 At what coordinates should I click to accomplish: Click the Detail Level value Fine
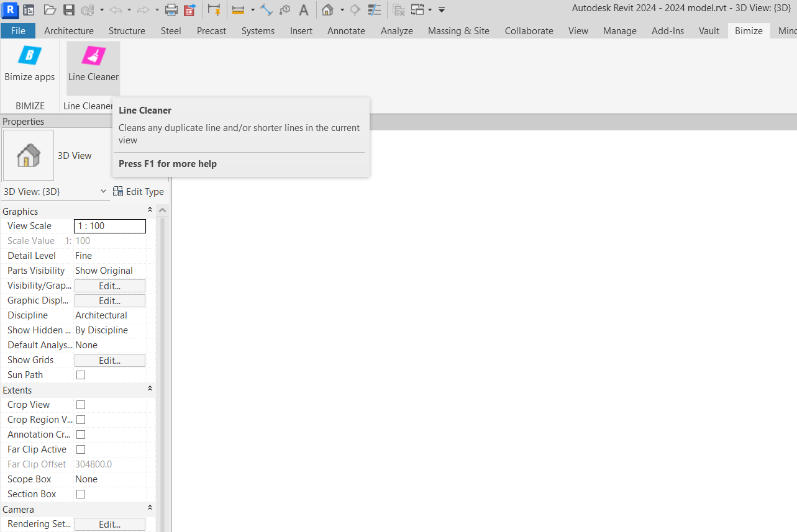pos(83,256)
